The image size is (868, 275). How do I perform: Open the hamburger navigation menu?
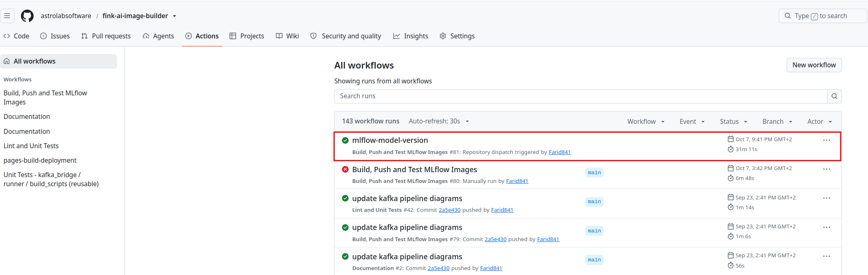[7, 16]
